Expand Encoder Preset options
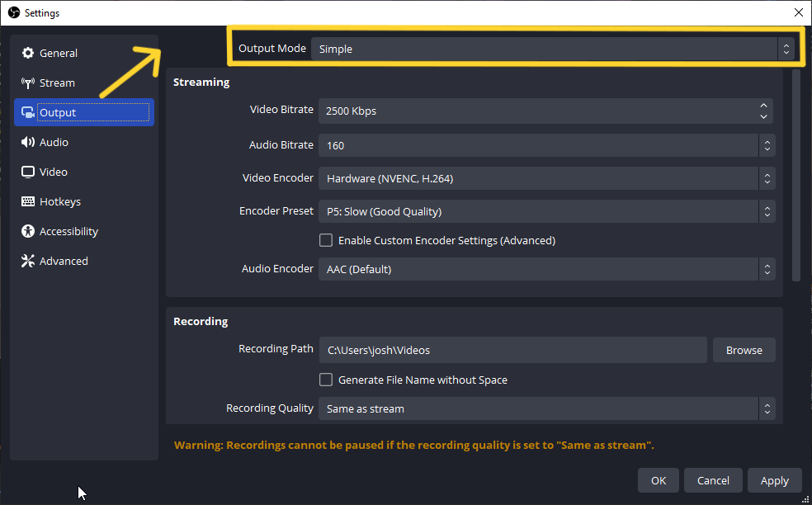This screenshot has height=505, width=812. point(547,211)
